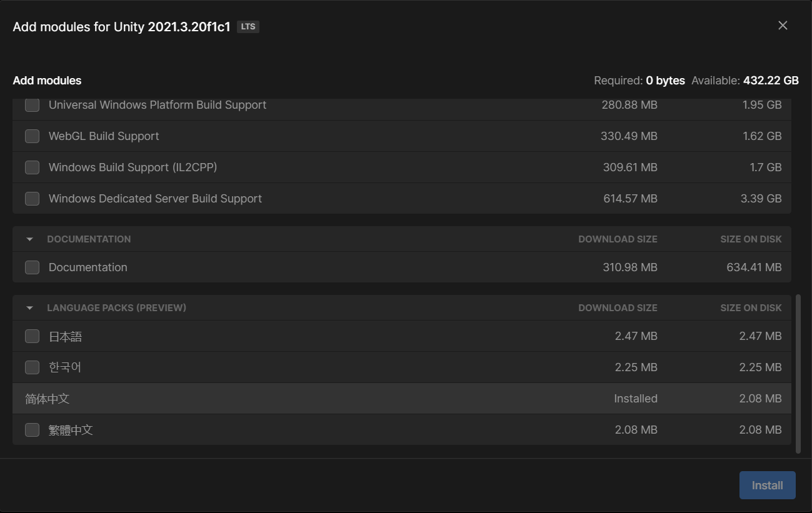
Task: Check the 한국어 language pack
Action: coord(32,367)
